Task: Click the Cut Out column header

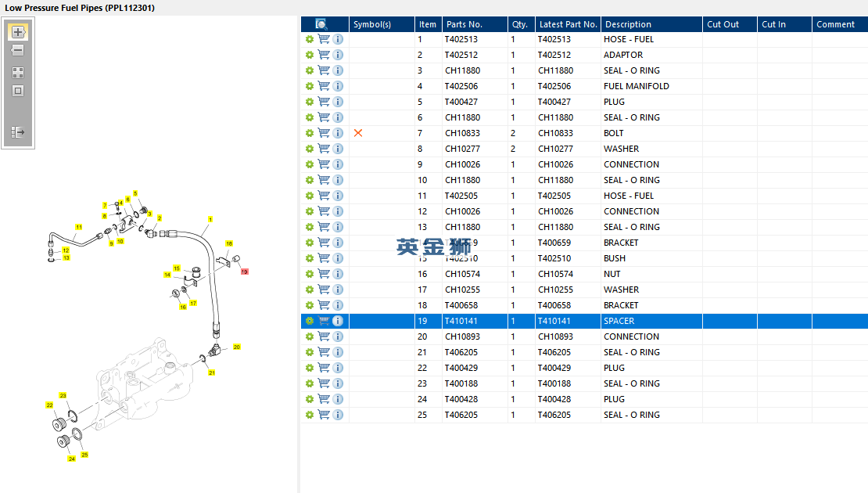Action: 729,24
